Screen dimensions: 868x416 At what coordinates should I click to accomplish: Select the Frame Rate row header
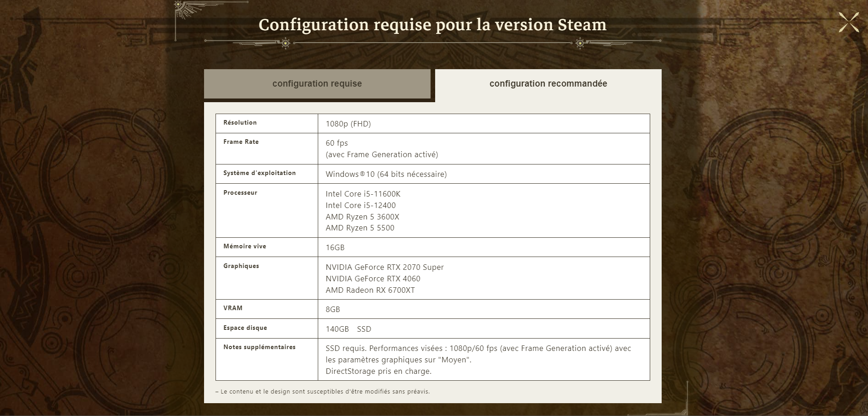point(240,142)
